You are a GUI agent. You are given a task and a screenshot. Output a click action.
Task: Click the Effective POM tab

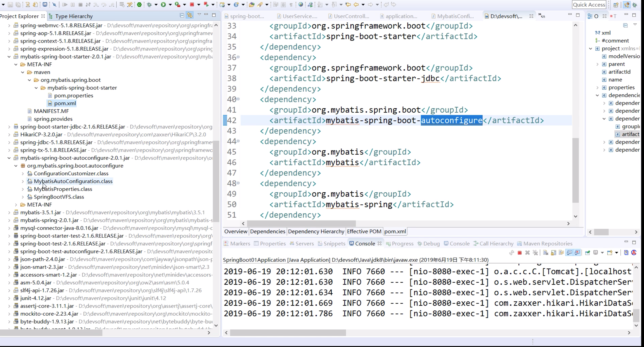(364, 231)
